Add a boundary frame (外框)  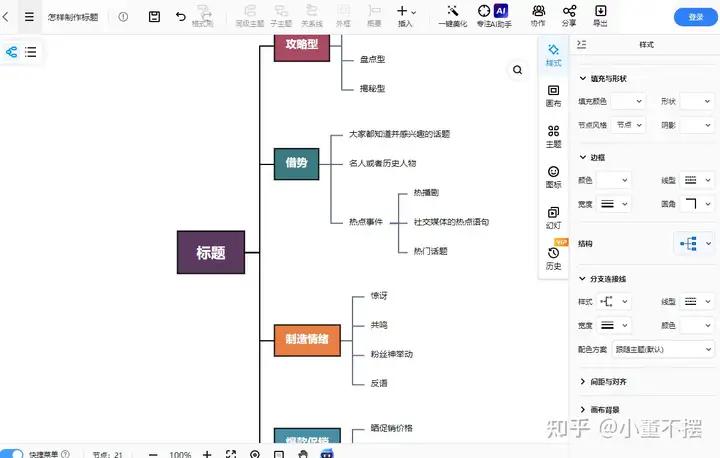tap(343, 16)
